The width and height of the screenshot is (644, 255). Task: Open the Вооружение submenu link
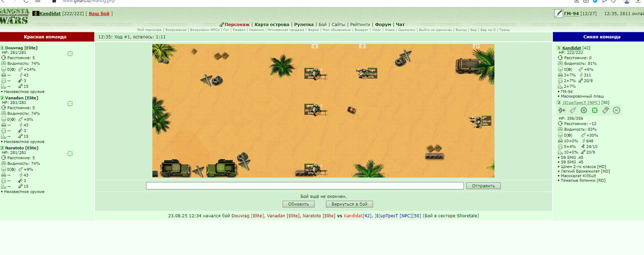177,30
